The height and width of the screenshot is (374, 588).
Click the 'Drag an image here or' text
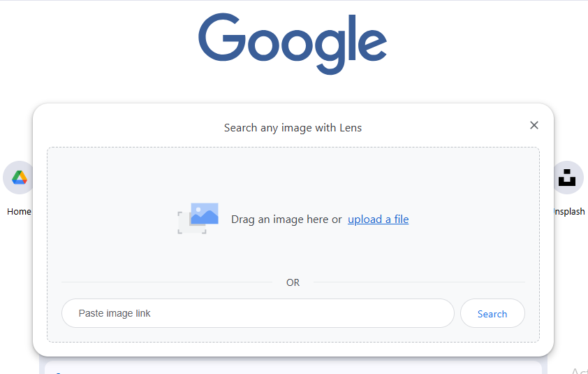pyautogui.click(x=286, y=220)
